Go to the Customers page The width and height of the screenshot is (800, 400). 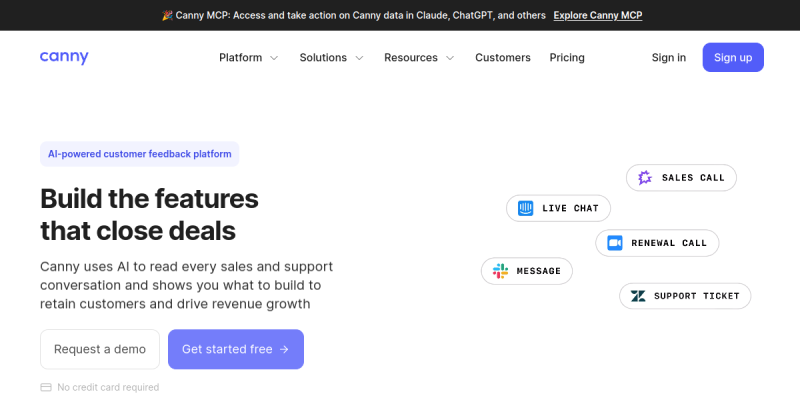(x=503, y=58)
